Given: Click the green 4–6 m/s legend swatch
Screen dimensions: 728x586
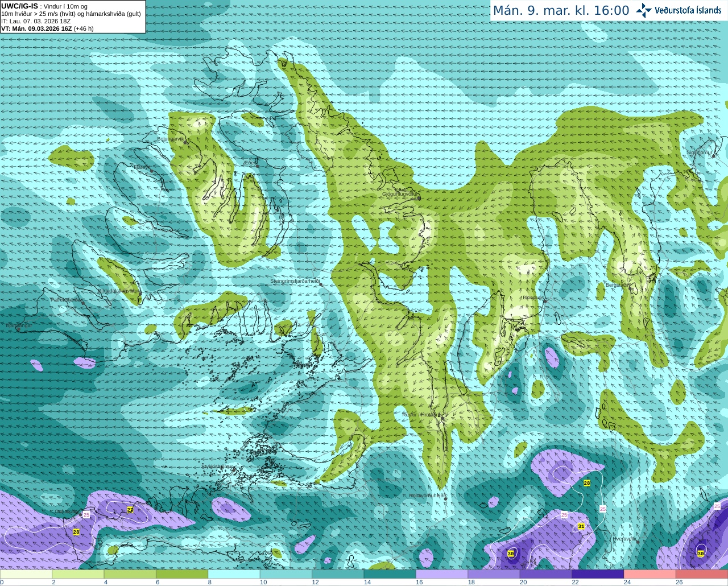Looking at the screenshot, I should 130,574.
